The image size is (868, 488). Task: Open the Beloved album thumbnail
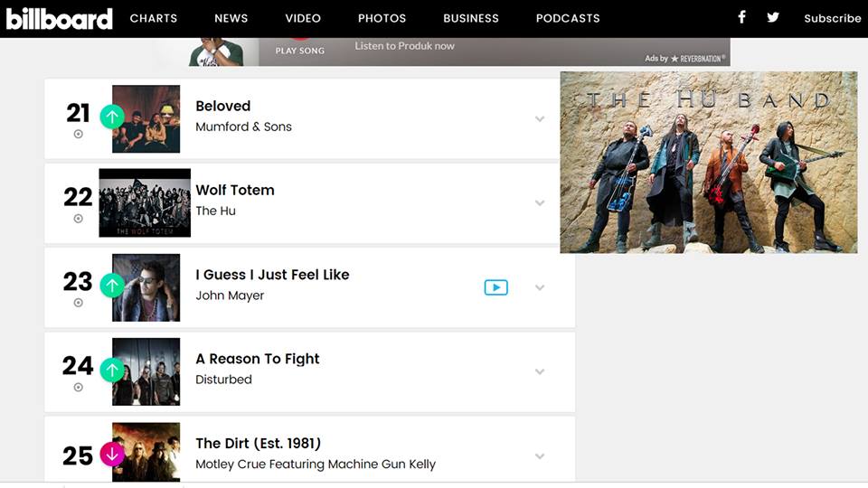point(146,119)
